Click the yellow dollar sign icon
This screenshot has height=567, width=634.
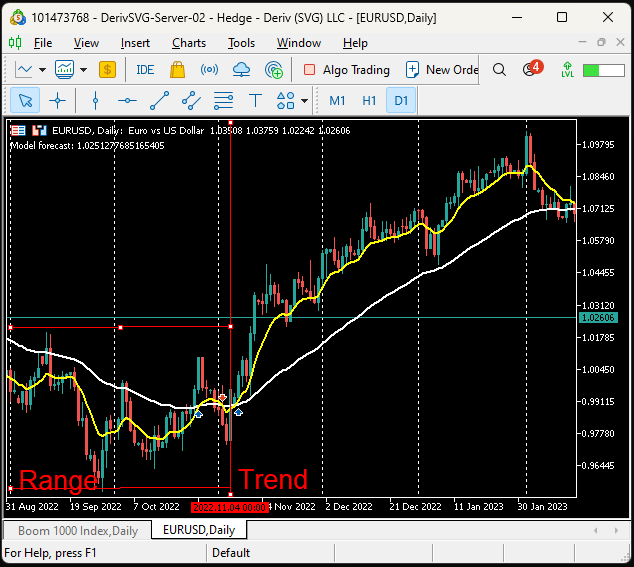tap(107, 70)
